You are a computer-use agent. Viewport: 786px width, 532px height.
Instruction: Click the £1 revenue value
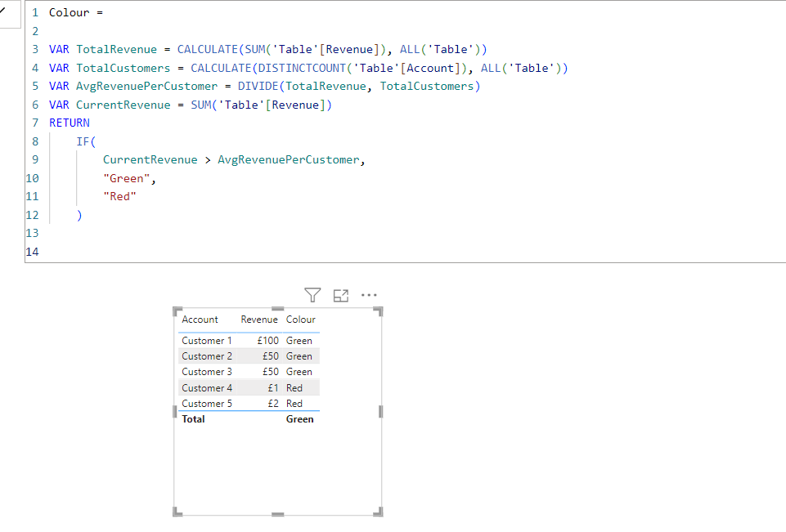pyautogui.click(x=273, y=387)
